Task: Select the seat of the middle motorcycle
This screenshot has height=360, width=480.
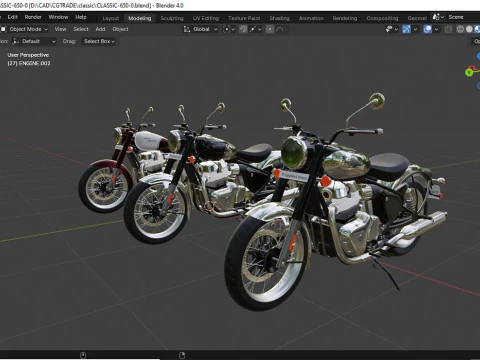Action: point(254,153)
